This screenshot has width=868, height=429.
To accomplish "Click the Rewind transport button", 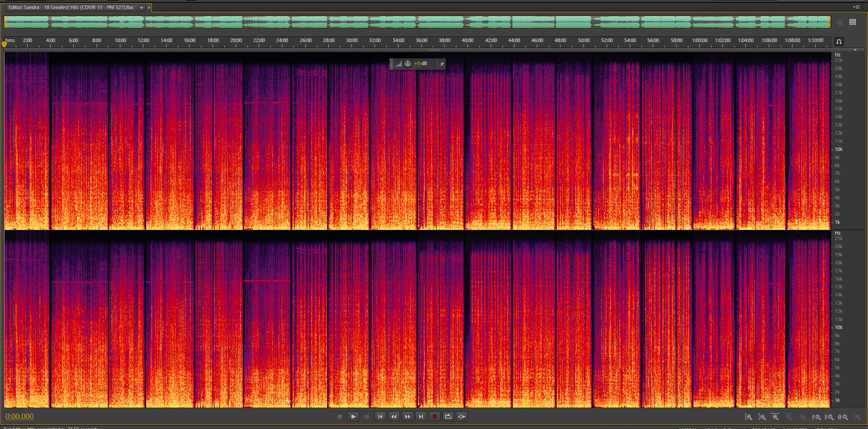I will (x=394, y=417).
